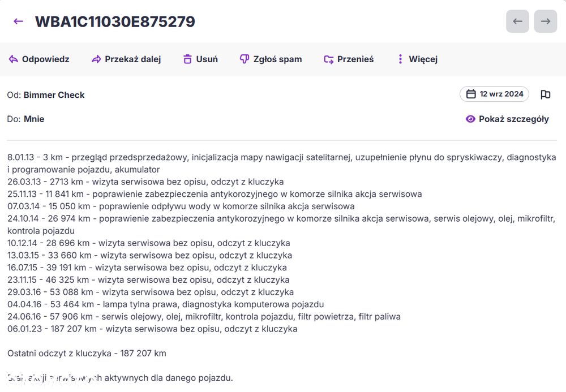The image size is (566, 392).
Task: Click the Bimmer Check sender name
Action: click(54, 95)
